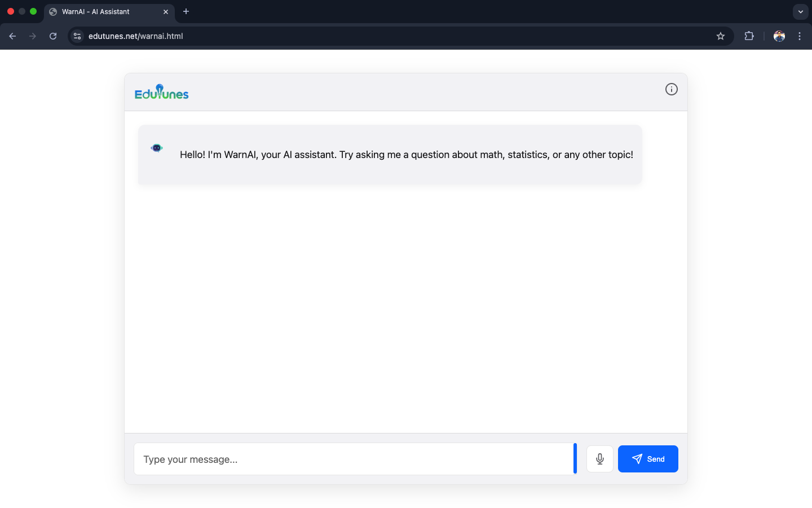View site information icon in address bar
Image resolution: width=812 pixels, height=508 pixels.
(77, 36)
